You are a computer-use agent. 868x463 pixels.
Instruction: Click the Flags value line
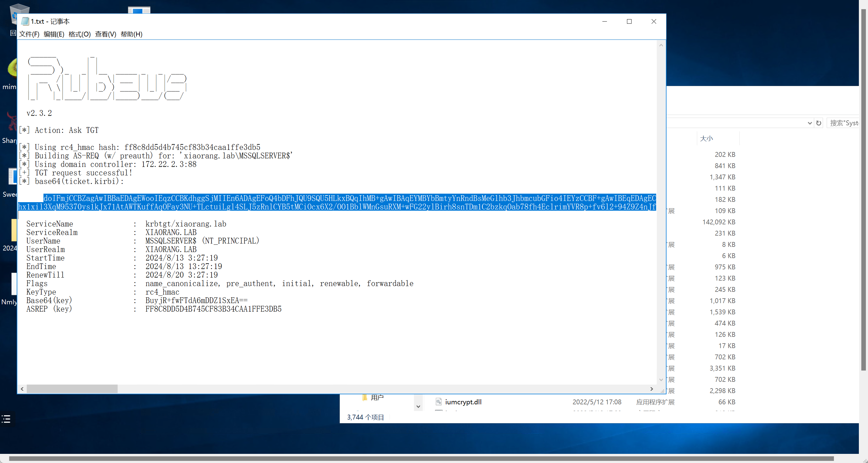pyautogui.click(x=279, y=284)
